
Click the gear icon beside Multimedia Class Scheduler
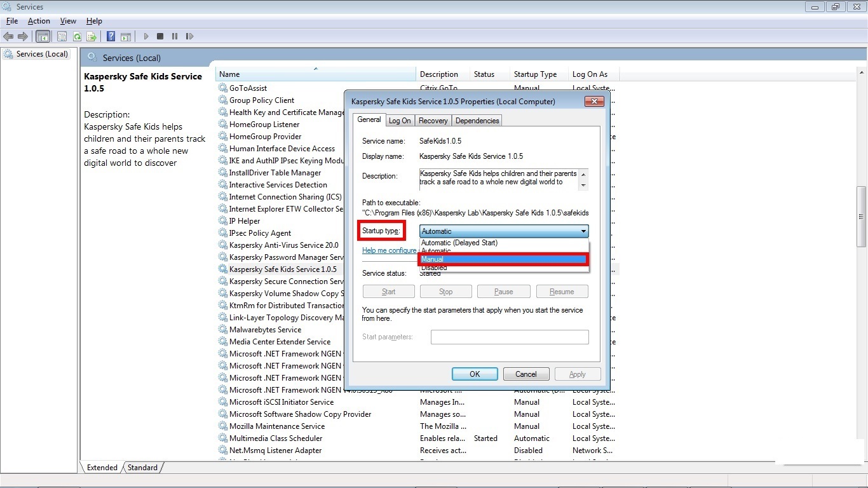point(223,438)
